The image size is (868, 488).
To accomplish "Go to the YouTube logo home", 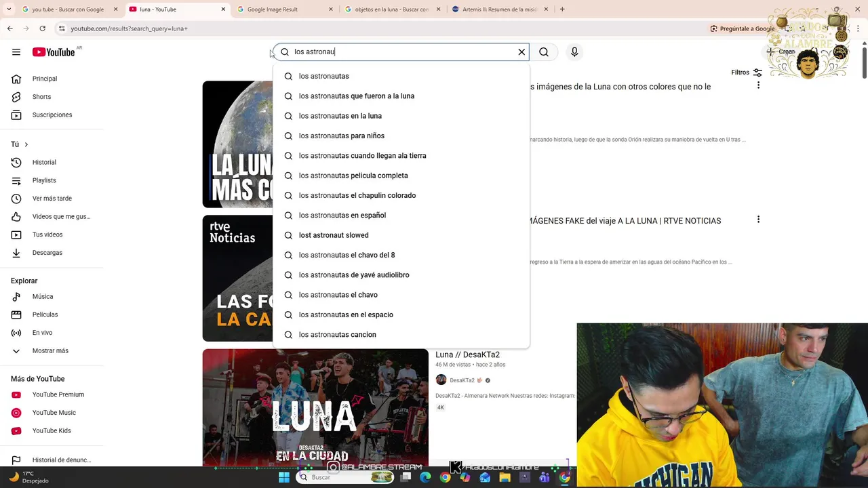I will [x=54, y=52].
